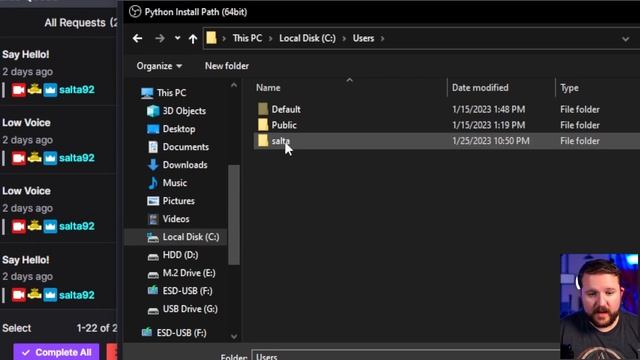
Task: Click the Videos film icon
Action: point(153,219)
